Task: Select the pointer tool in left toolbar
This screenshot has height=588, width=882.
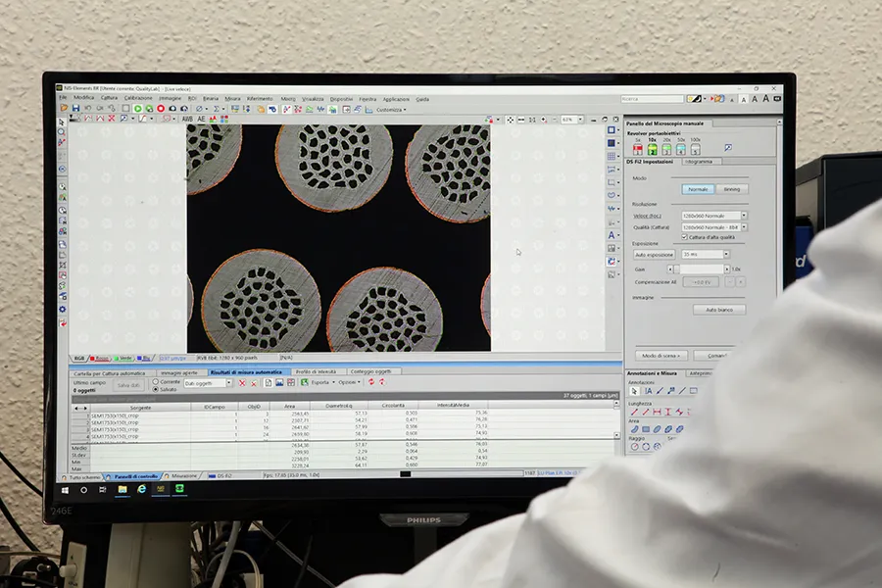Action: 62,122
